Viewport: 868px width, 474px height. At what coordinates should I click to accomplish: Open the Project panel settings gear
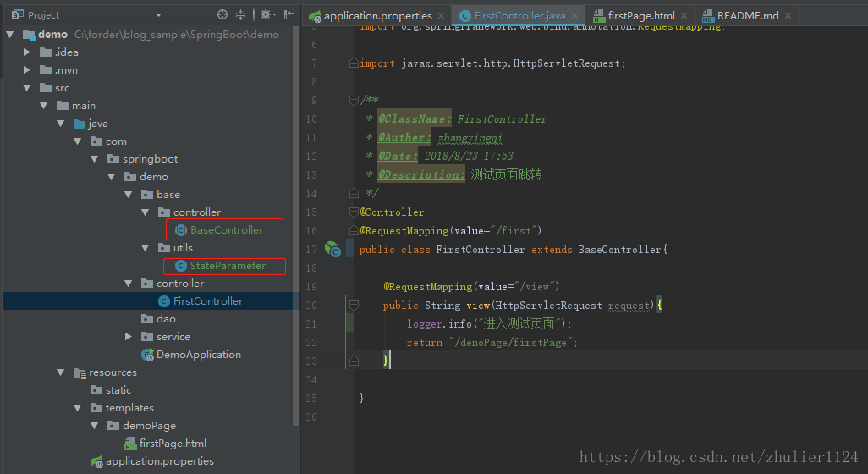click(x=266, y=14)
